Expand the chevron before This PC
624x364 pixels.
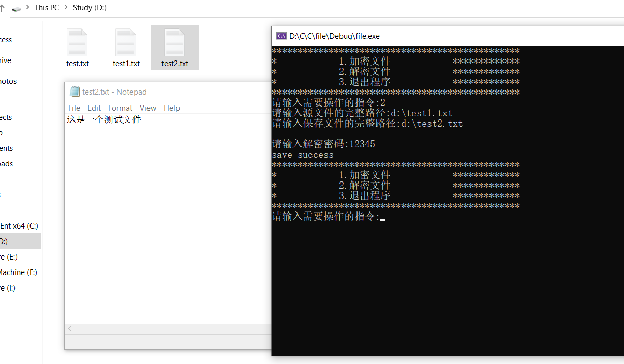click(28, 8)
